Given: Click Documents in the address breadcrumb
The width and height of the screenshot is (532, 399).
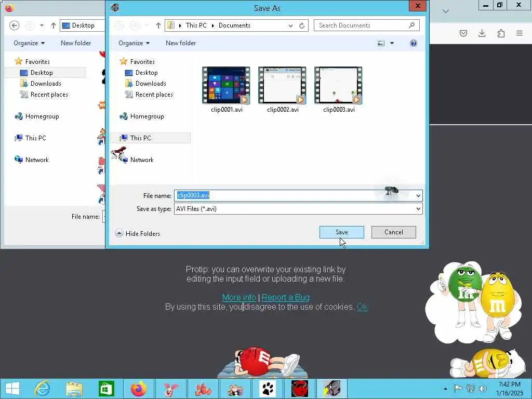Looking at the screenshot, I should click(234, 25).
